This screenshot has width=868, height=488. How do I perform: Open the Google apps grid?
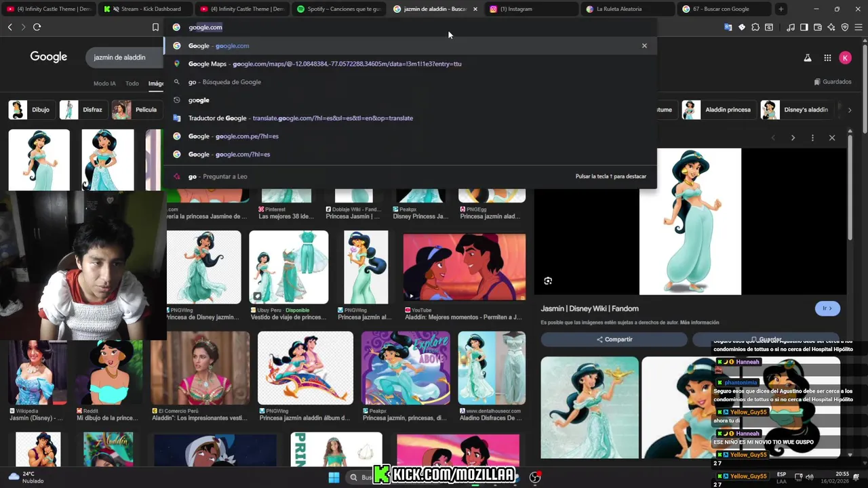(827, 58)
